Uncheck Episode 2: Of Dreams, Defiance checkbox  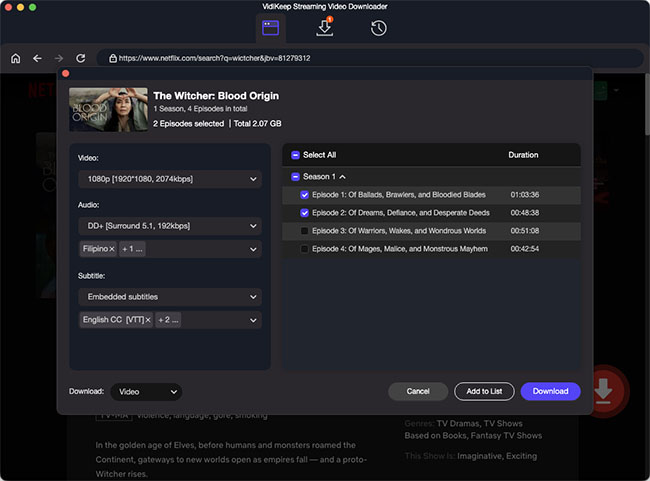pos(304,213)
